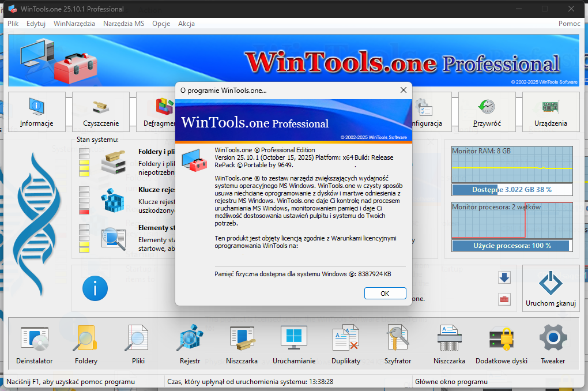
Task: Open the Opcje menu
Action: click(161, 23)
